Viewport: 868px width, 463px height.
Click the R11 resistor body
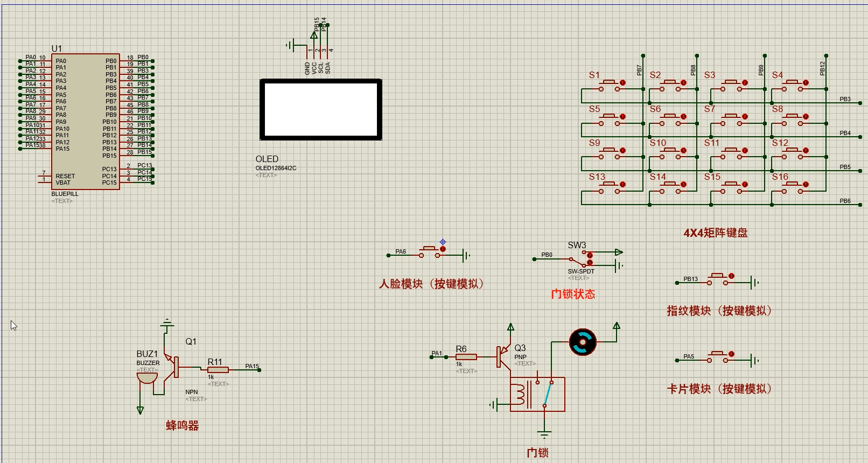click(x=218, y=370)
